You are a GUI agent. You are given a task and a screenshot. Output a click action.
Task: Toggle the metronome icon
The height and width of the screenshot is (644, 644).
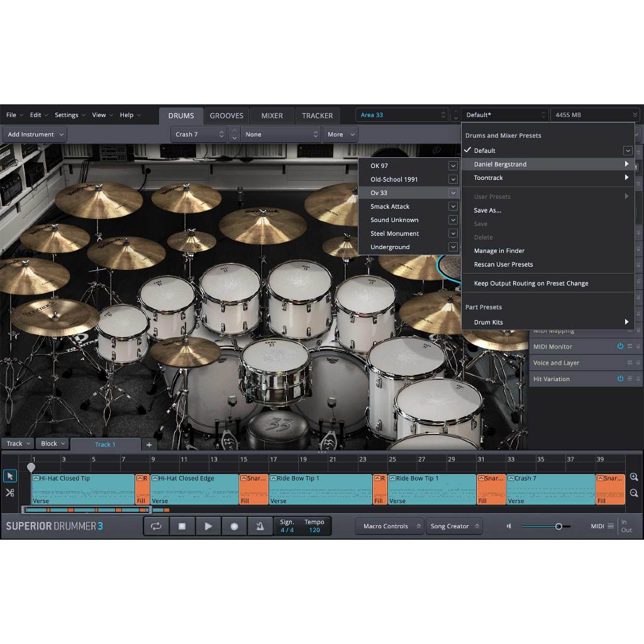[260, 526]
